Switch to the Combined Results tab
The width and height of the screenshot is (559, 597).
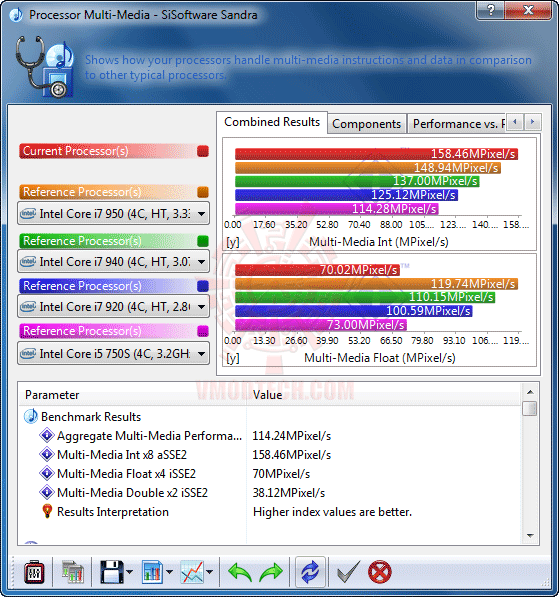pyautogui.click(x=272, y=122)
